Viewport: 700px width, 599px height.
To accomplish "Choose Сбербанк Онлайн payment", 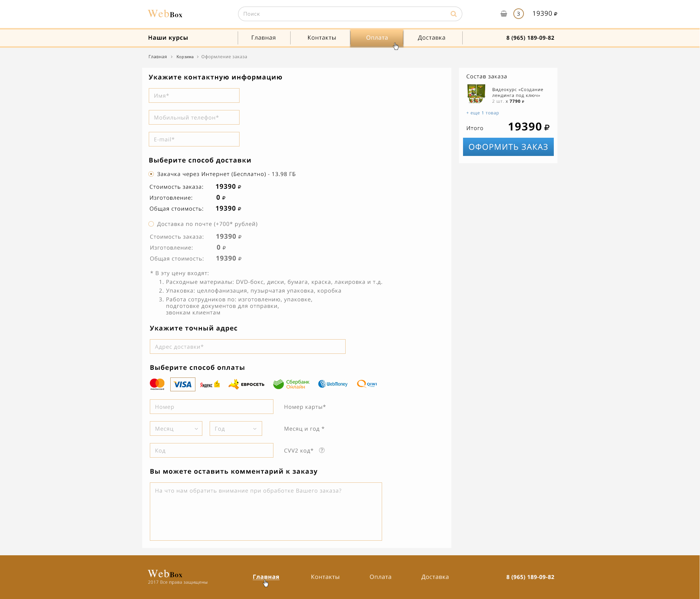I will point(291,384).
